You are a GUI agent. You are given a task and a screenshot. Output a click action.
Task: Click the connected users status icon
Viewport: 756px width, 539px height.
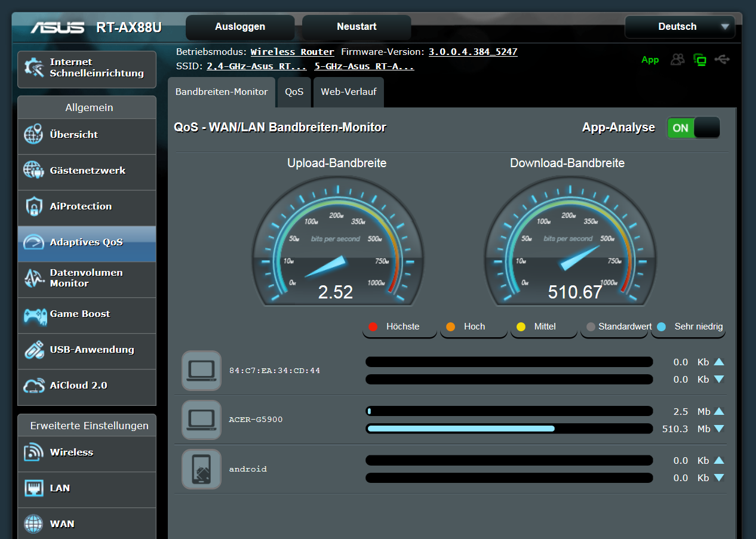[x=677, y=60]
